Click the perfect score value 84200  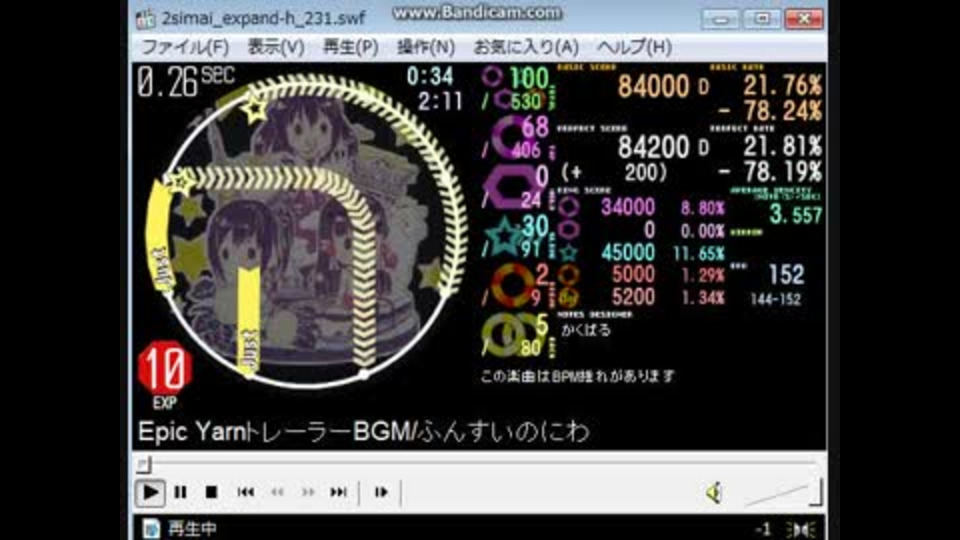[x=653, y=147]
